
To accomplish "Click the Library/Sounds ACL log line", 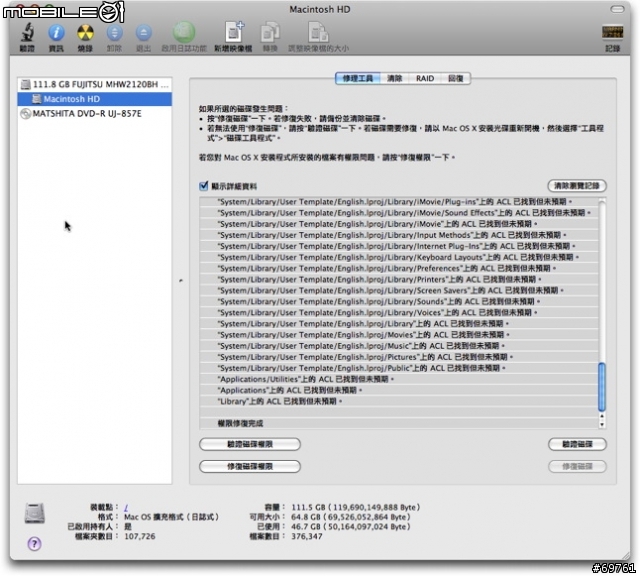I will (399, 301).
